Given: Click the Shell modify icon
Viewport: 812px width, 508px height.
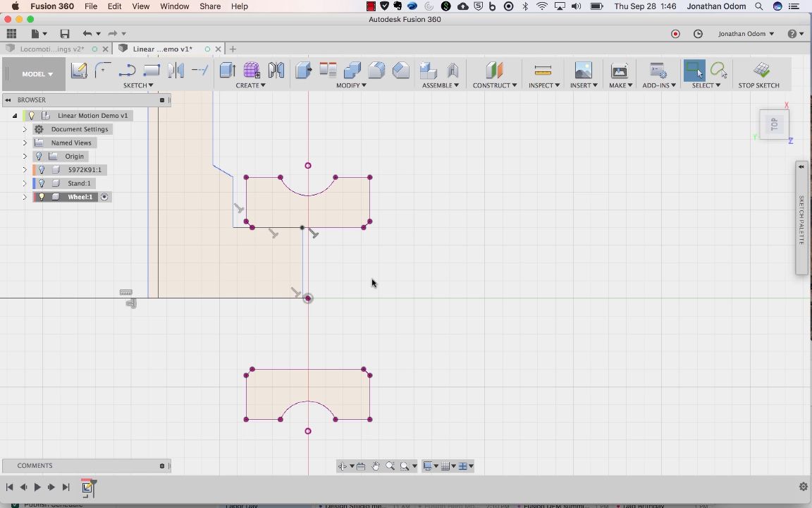Looking at the screenshot, I should click(401, 70).
